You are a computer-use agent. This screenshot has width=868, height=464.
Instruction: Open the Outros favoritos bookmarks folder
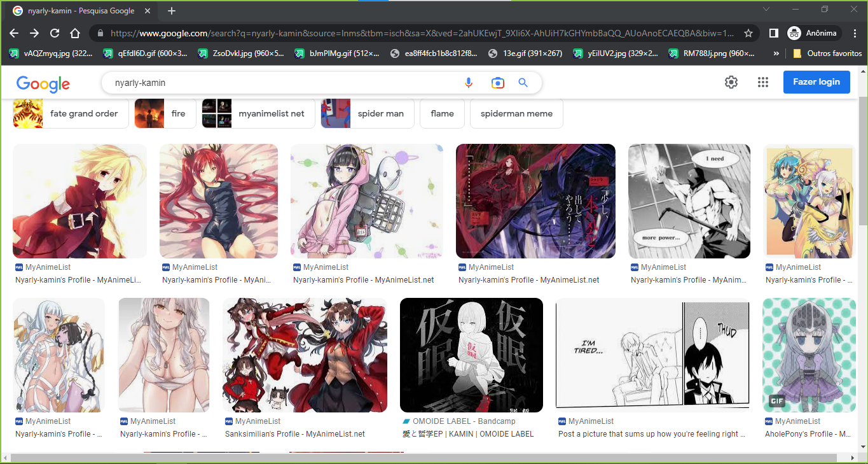pos(828,53)
